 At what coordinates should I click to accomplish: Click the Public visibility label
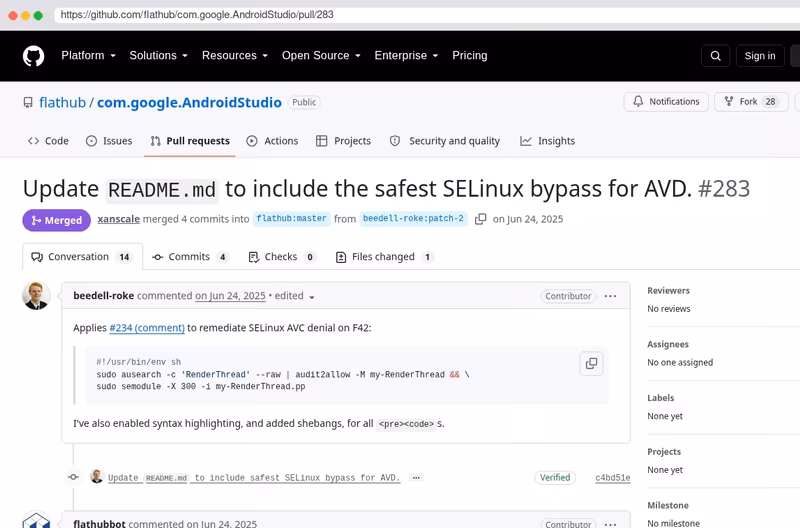tap(304, 102)
